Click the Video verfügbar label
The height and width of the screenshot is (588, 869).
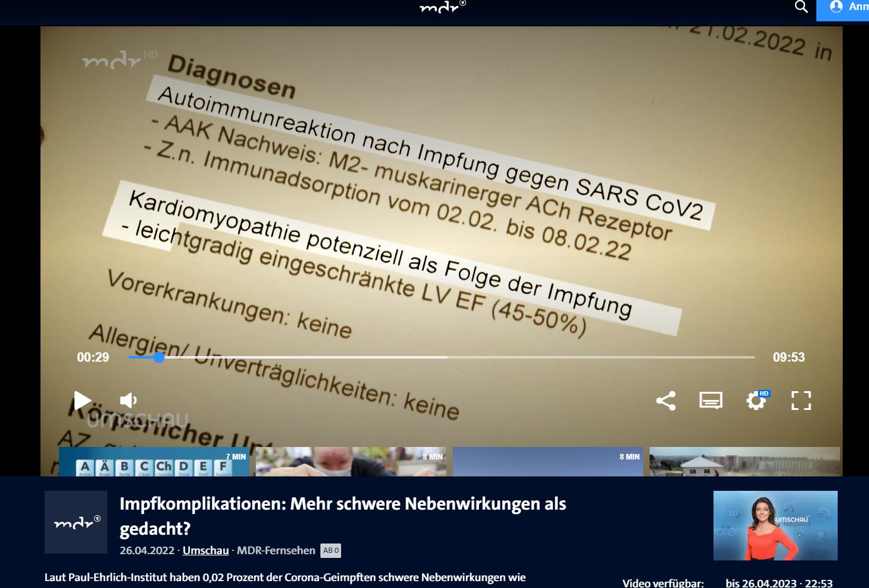click(x=663, y=583)
